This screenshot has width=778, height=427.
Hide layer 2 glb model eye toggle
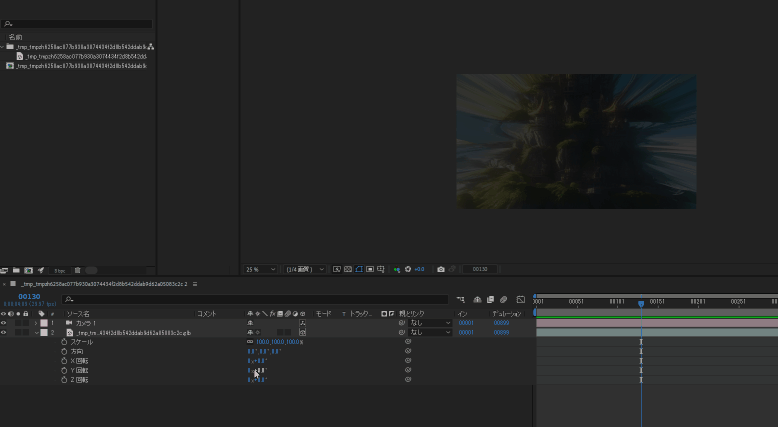coord(3,332)
